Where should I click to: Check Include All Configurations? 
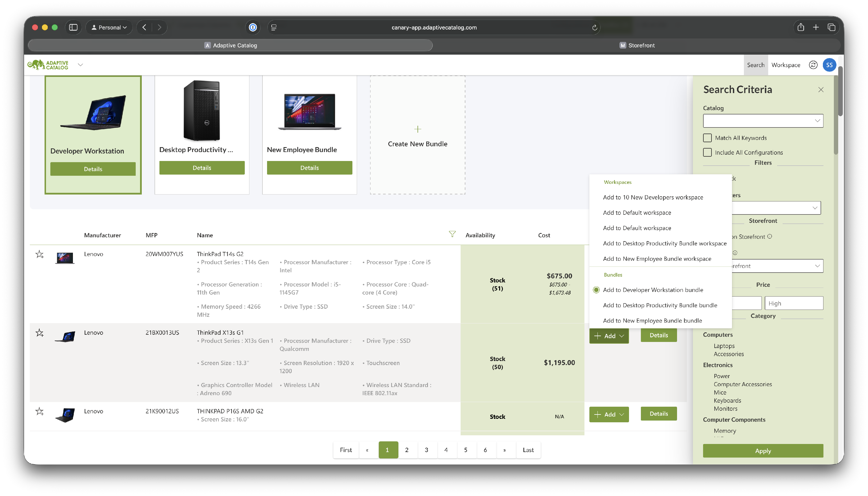coord(707,152)
